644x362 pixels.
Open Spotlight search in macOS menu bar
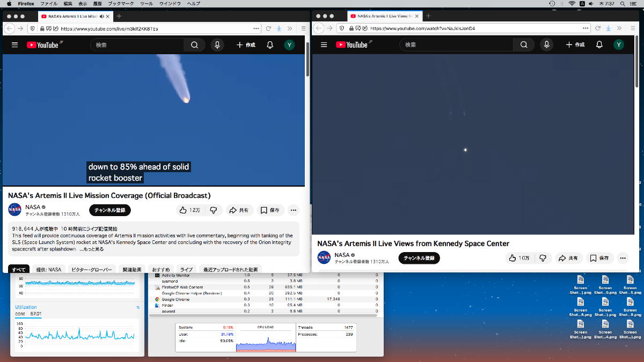[x=623, y=4]
